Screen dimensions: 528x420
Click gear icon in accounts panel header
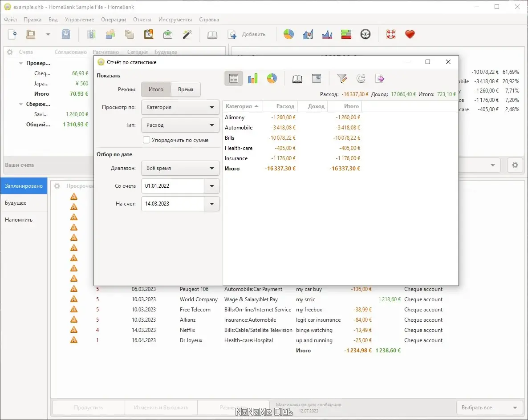point(10,52)
